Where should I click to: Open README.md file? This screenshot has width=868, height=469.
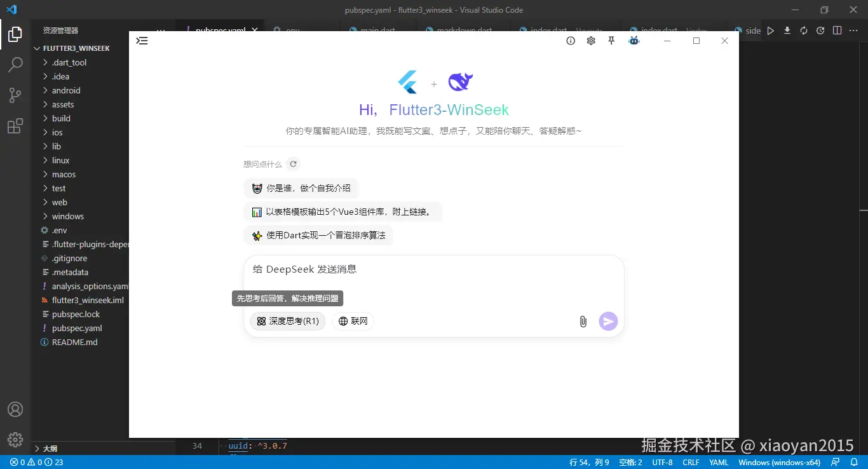click(74, 342)
